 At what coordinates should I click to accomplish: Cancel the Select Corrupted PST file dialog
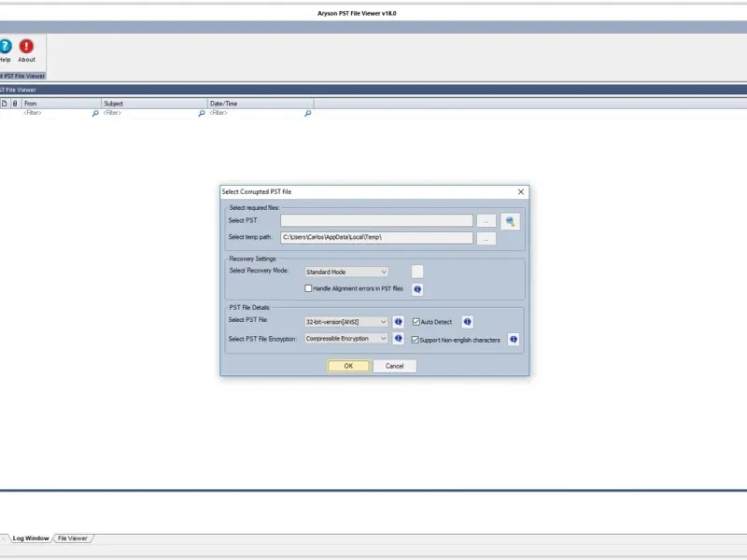[394, 366]
